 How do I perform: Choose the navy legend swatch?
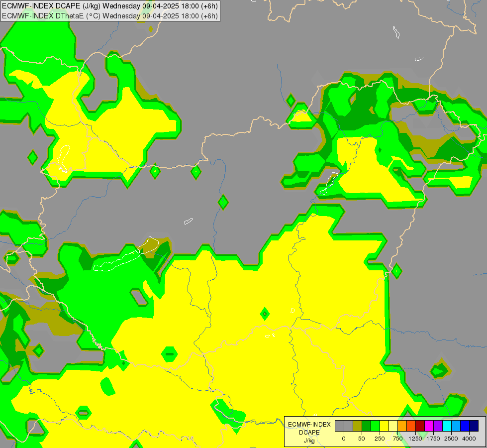tap(474, 426)
